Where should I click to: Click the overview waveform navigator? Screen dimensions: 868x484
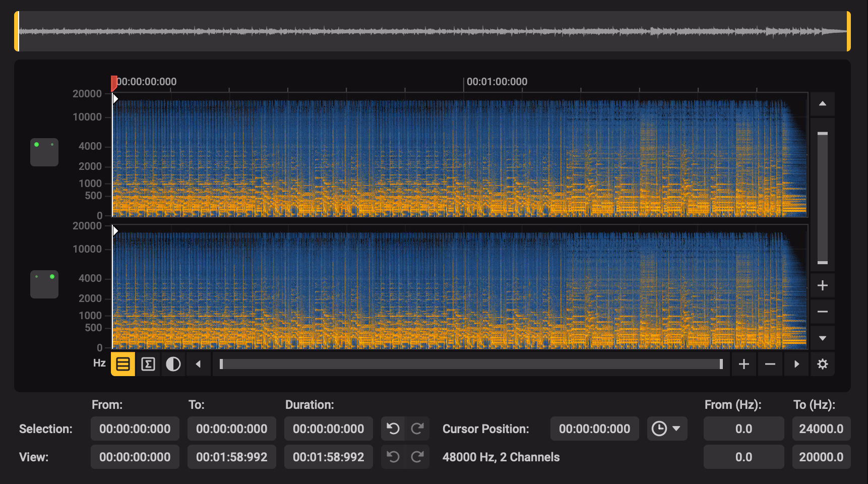coord(432,31)
